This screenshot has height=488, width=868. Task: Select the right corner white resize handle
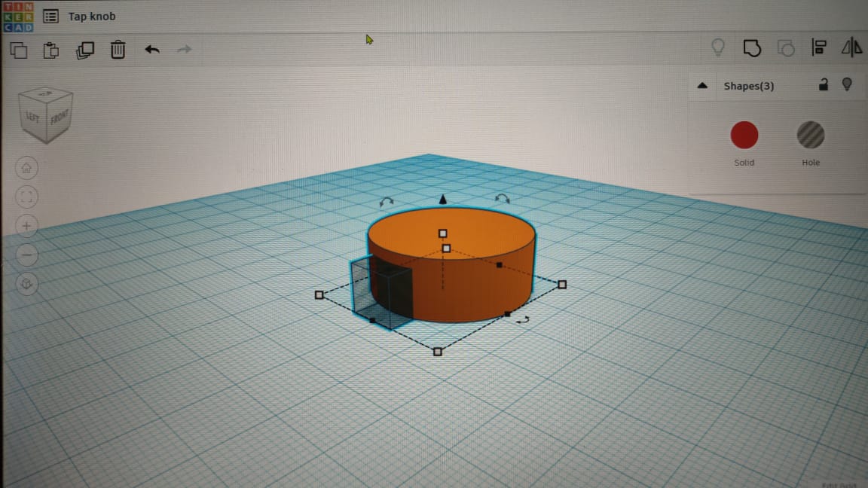pos(562,285)
